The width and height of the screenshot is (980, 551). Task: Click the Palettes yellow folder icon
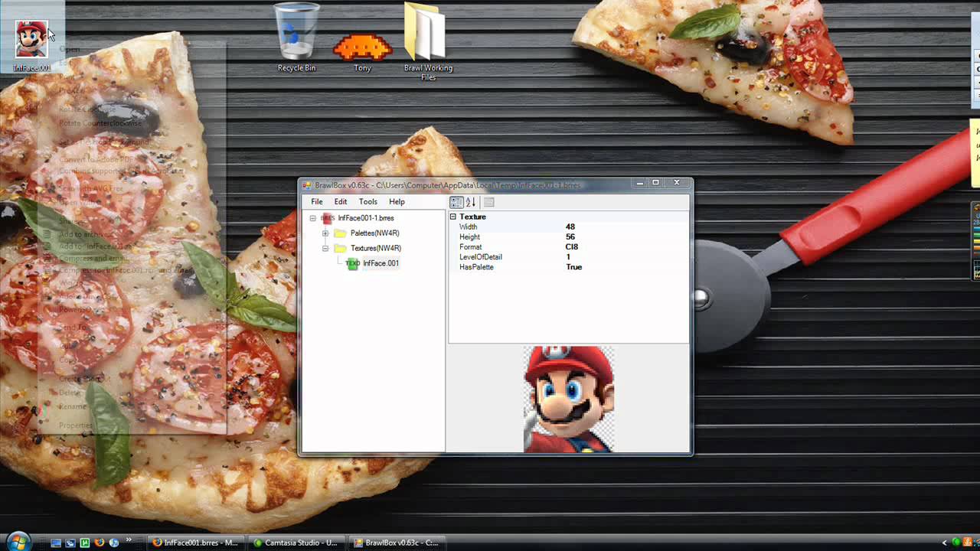tap(340, 233)
